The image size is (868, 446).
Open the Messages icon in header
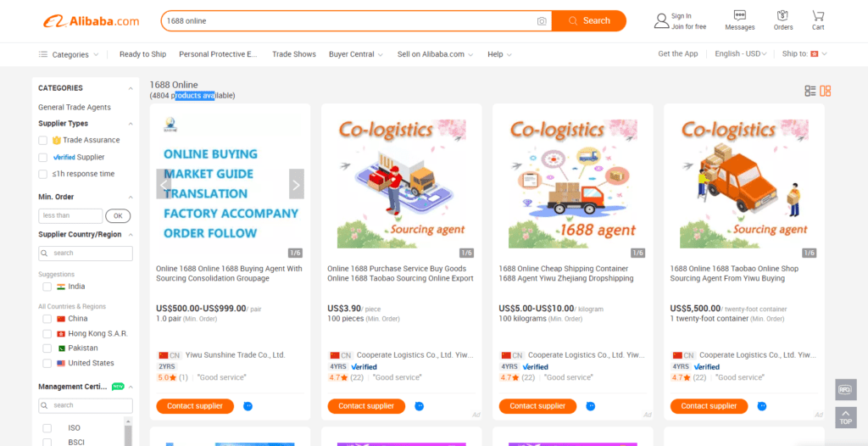tap(739, 15)
